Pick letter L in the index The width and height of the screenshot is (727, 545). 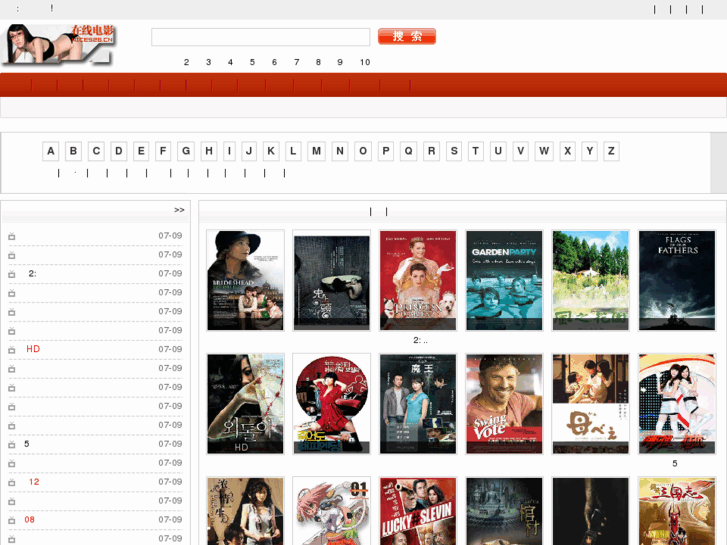tap(293, 151)
